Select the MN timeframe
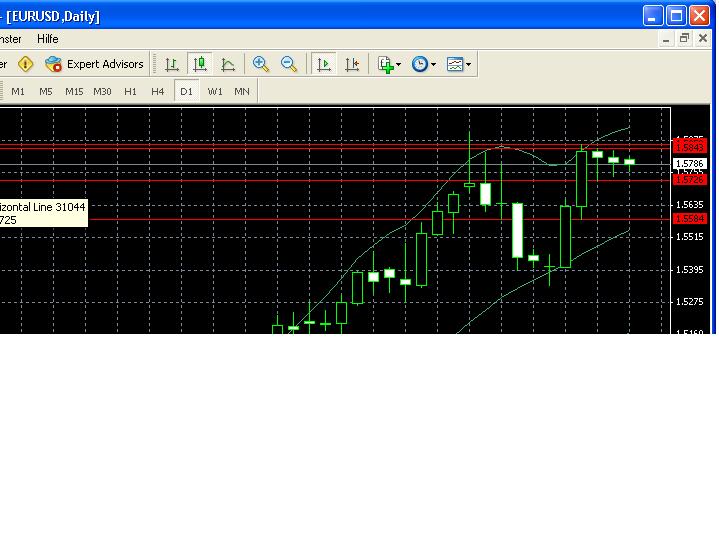 point(242,91)
